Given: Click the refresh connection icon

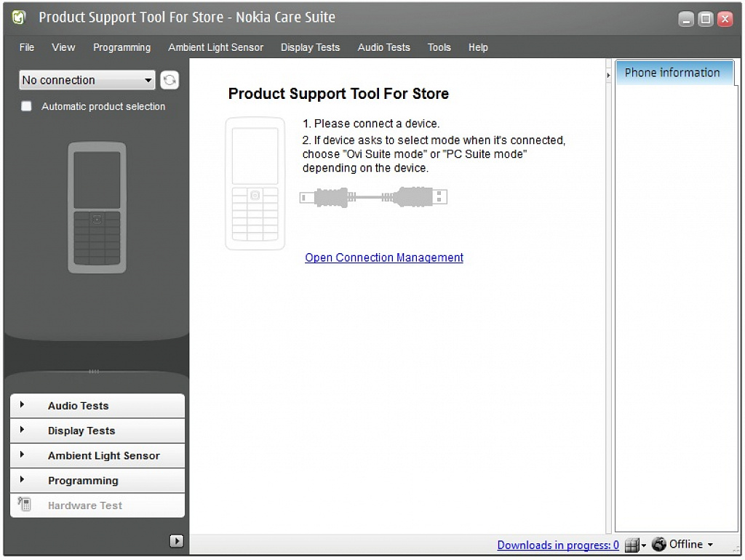Looking at the screenshot, I should pos(170,80).
